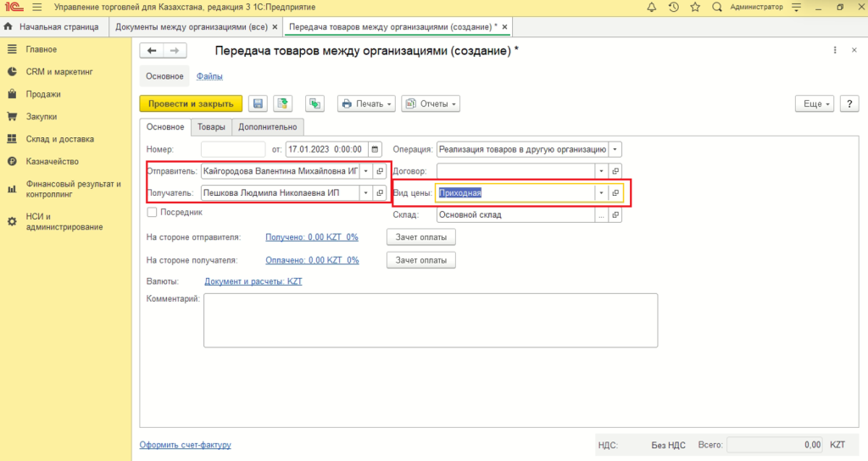868x461 pixels.
Task: Go forward with the right arrow button
Action: coord(175,50)
